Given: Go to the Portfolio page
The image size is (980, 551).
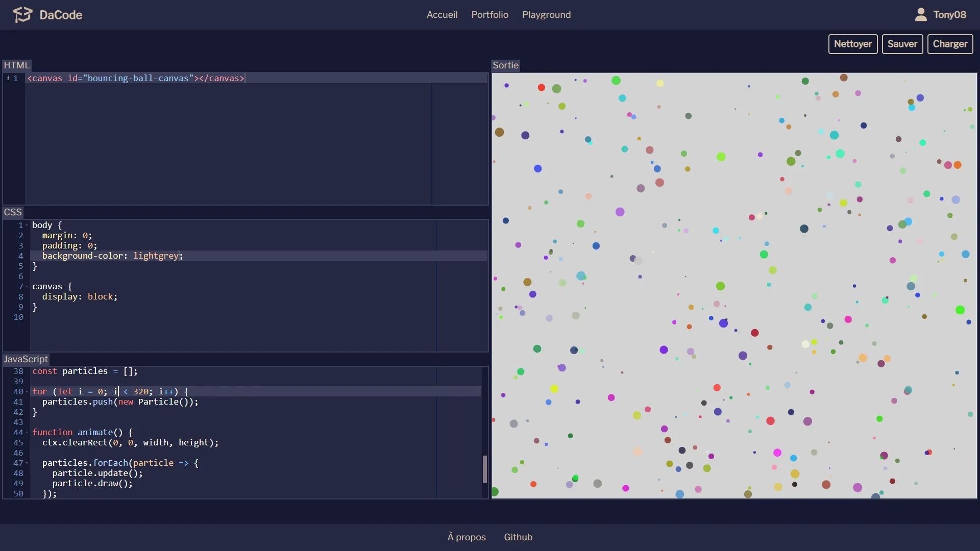Looking at the screenshot, I should (489, 15).
